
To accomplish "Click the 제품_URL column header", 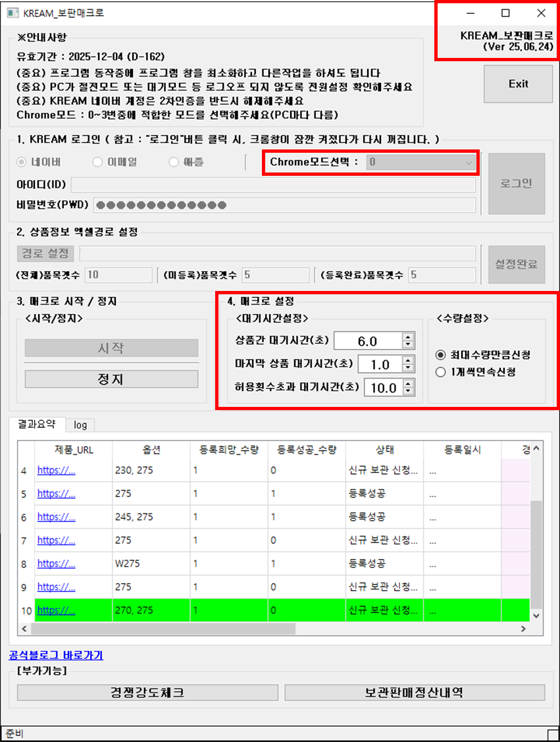I will click(x=73, y=450).
